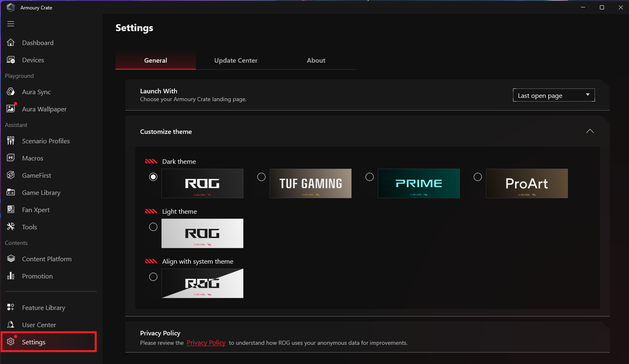The image size is (629, 364).
Task: Click the Aura Sync icon
Action: (x=11, y=92)
